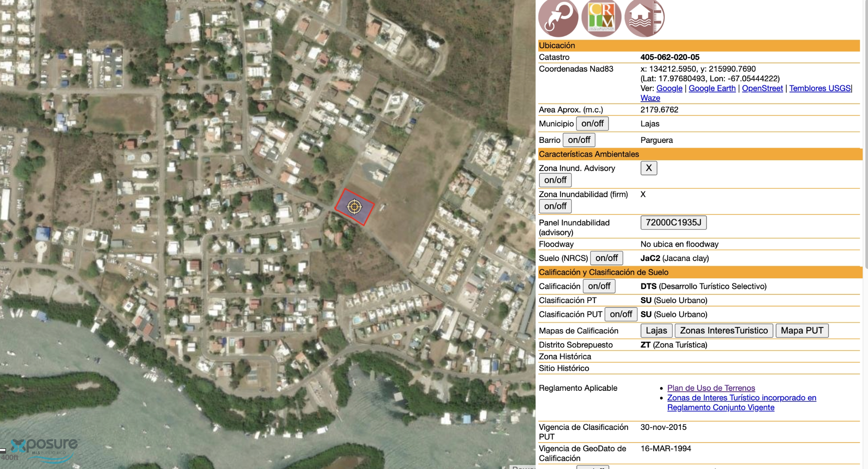
Task: Toggle Barrio layer on/off
Action: click(579, 140)
